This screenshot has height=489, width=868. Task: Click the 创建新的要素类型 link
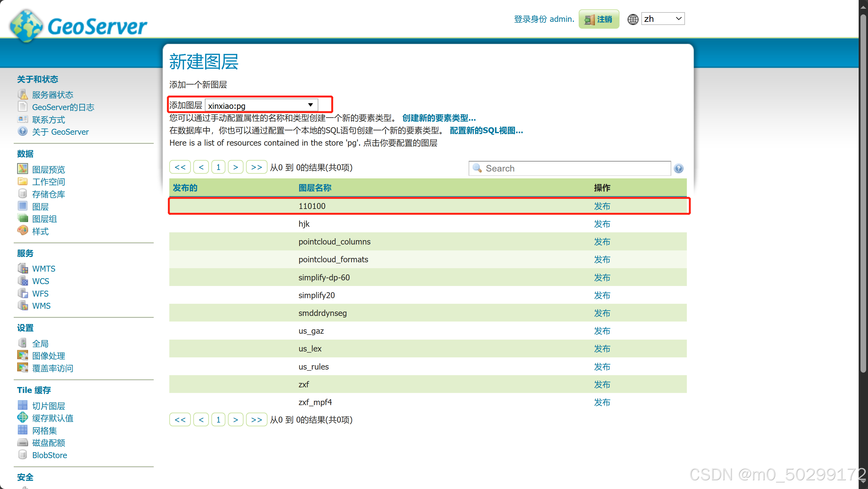(439, 118)
